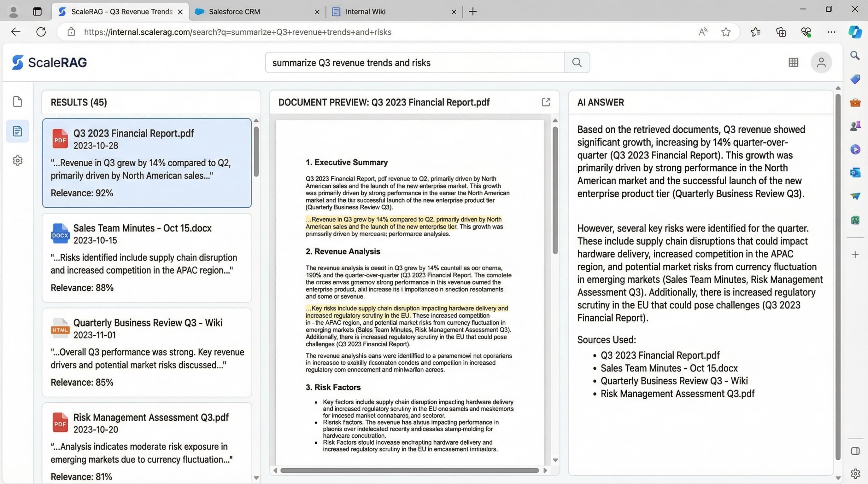Open the shopping tag sidebar icon
The width and height of the screenshot is (868, 484).
click(x=855, y=79)
